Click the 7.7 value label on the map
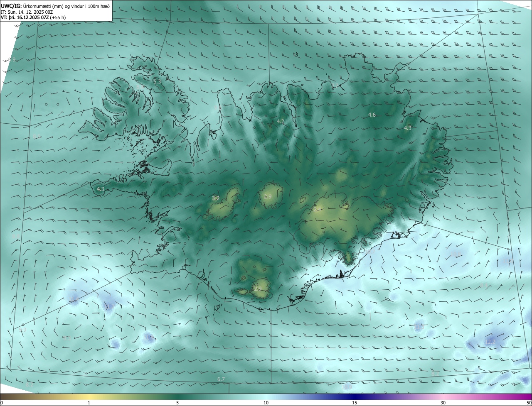This screenshot has width=532, height=406. point(335,86)
